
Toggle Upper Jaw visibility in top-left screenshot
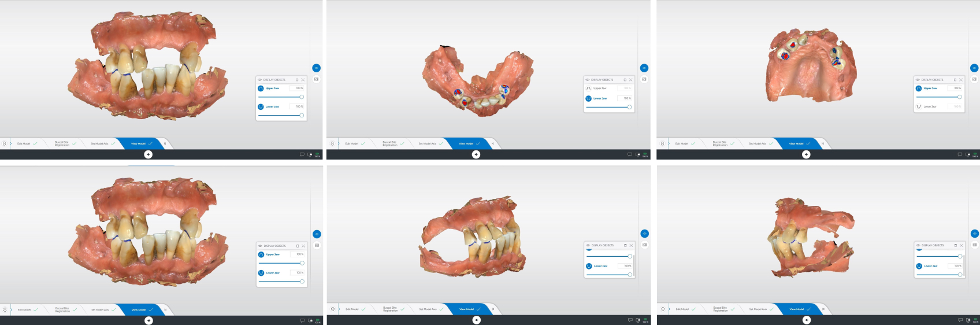coord(261,88)
